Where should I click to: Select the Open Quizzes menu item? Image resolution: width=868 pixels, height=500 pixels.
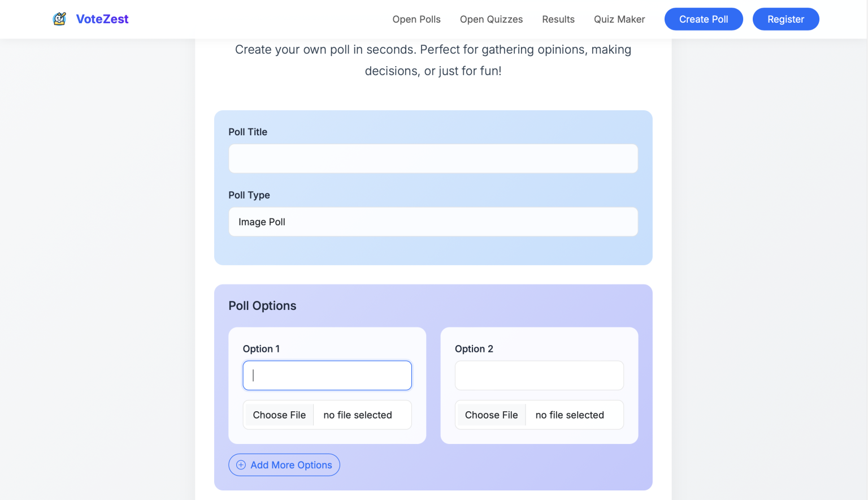(x=491, y=19)
